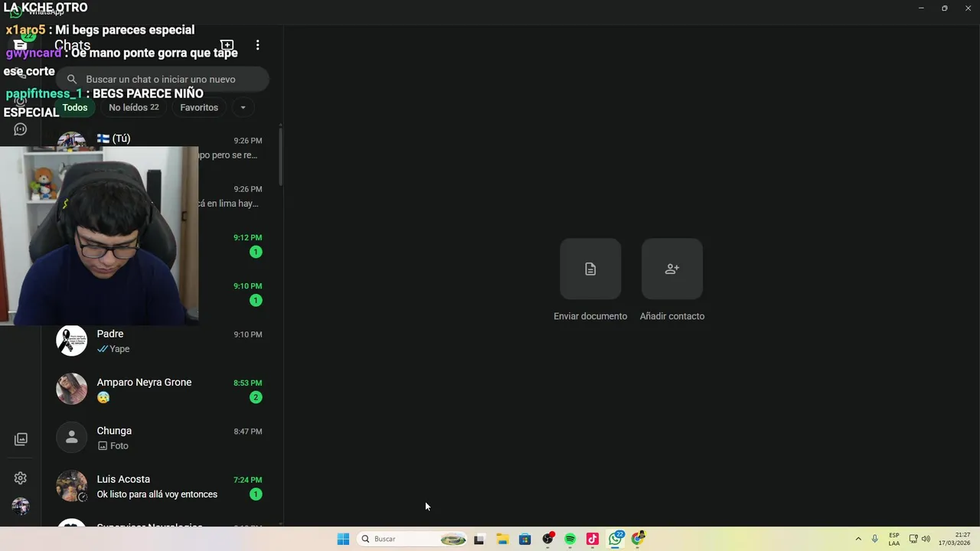Click Amparo Neyra Grone's unread badge 2

256,397
